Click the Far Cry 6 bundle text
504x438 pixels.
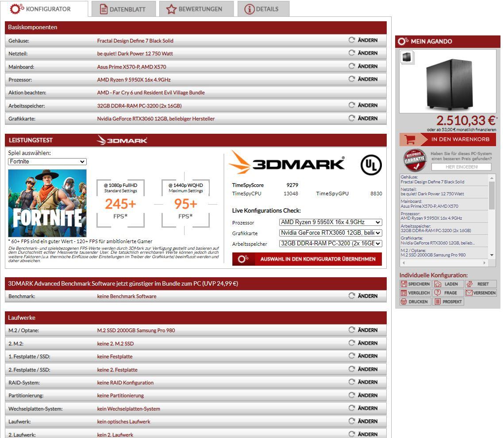point(151,93)
